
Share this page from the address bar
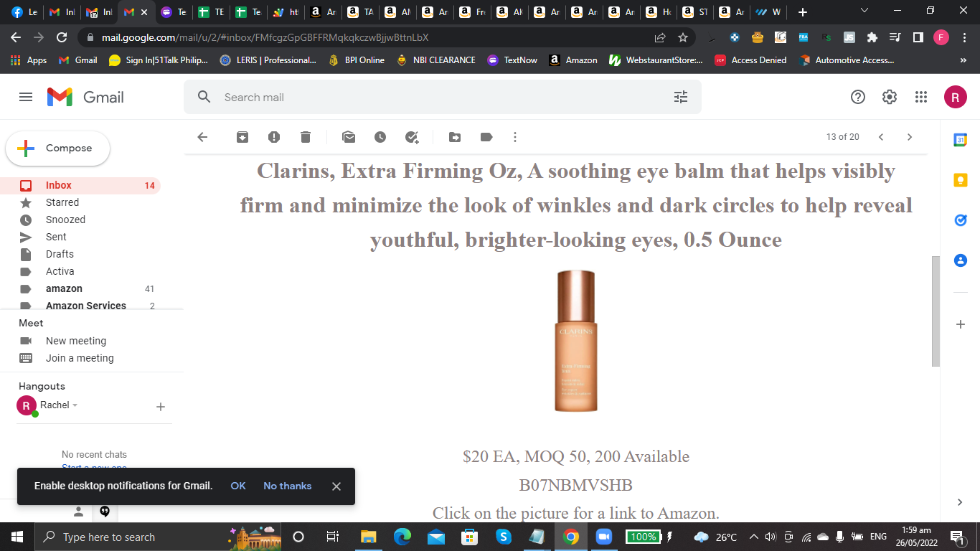pyautogui.click(x=660, y=37)
